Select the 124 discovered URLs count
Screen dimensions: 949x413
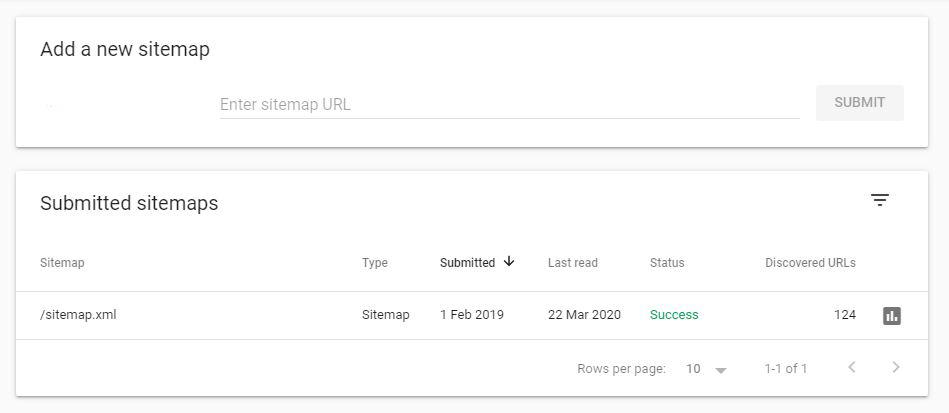pyautogui.click(x=844, y=315)
